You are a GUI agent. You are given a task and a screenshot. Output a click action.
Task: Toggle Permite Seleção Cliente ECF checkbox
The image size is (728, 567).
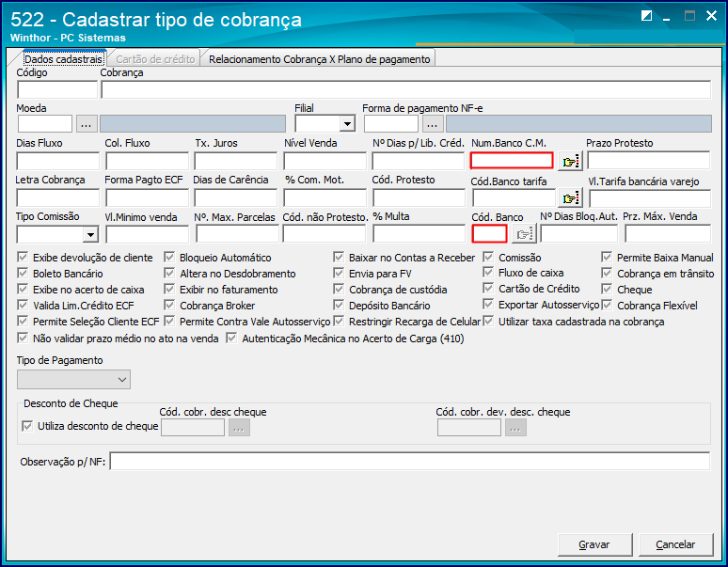(x=23, y=321)
